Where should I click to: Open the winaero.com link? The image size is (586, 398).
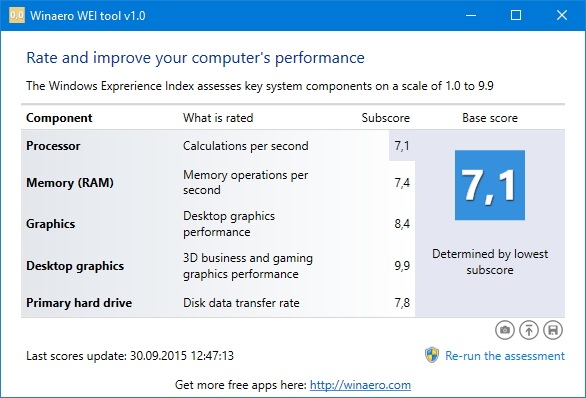click(x=360, y=385)
